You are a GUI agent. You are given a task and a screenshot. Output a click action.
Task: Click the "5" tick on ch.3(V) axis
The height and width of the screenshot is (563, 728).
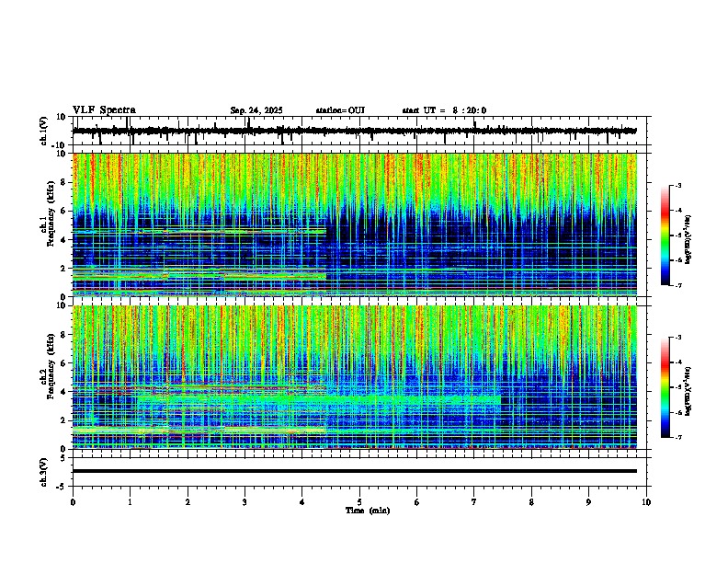63,458
